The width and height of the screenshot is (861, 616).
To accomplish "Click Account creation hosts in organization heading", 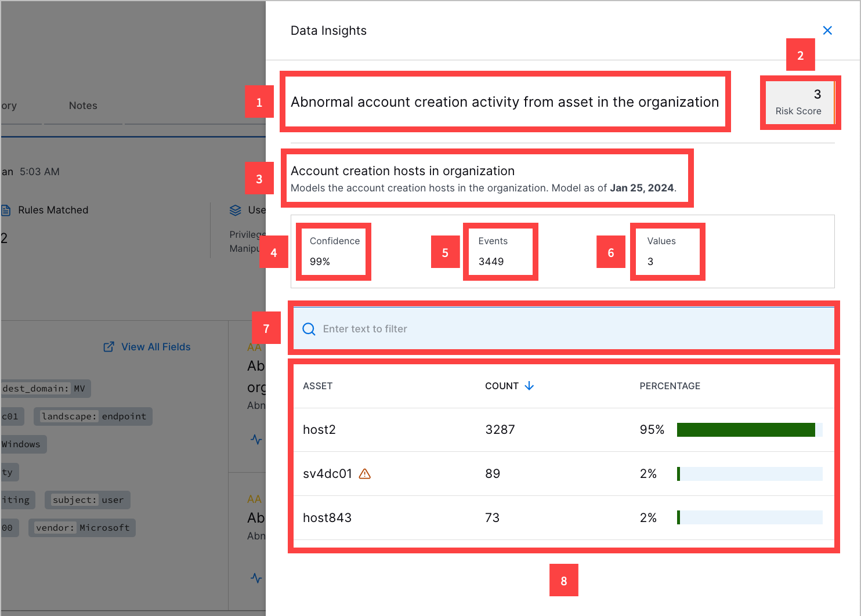I will point(403,171).
